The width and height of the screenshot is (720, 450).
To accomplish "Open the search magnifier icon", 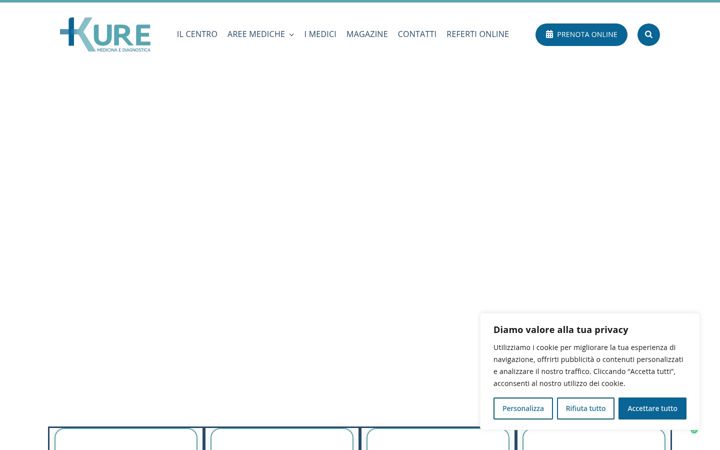I will coord(648,34).
